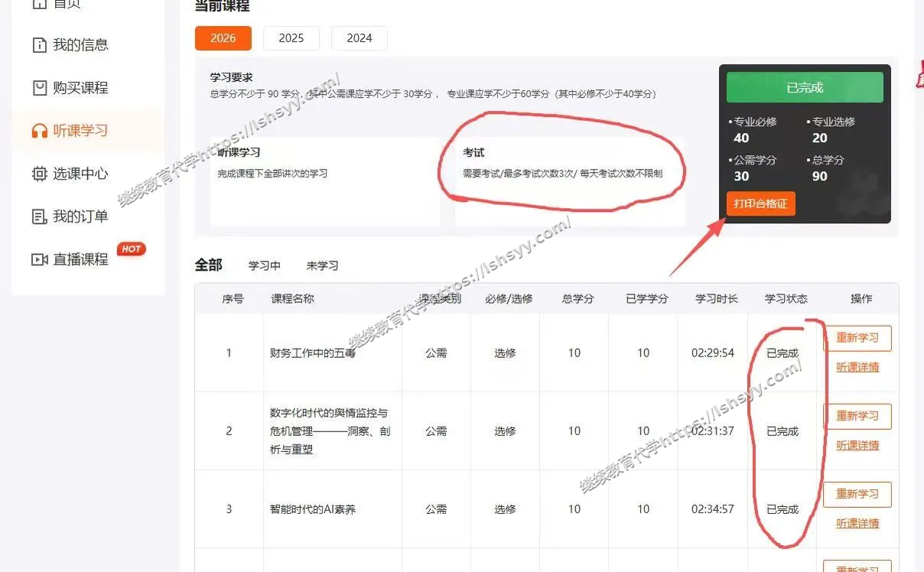Click the 学习状态 column header
The height and width of the screenshot is (572, 924).
(786, 299)
